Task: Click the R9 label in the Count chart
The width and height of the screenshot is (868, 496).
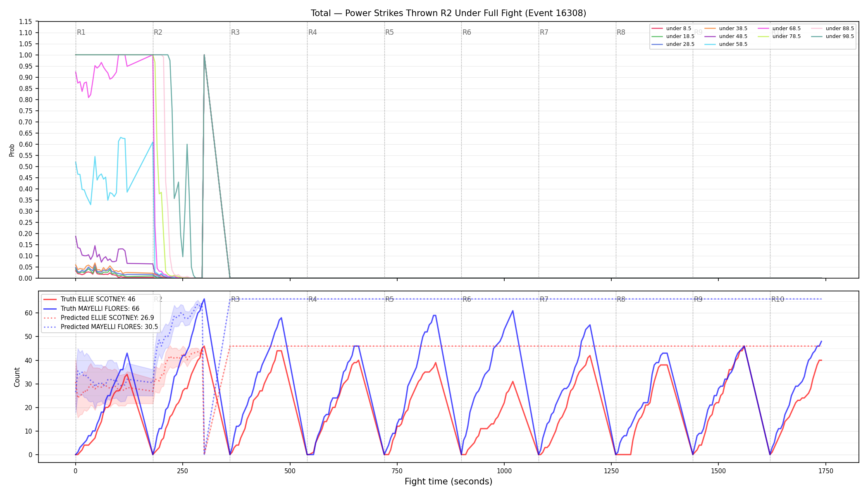Action: [698, 299]
